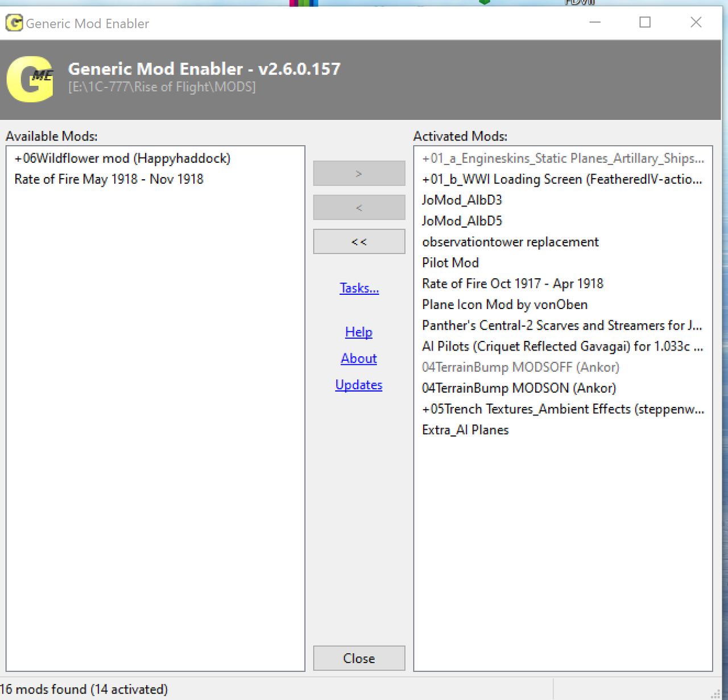Click the Updates link
The height and width of the screenshot is (700, 728).
[359, 385]
